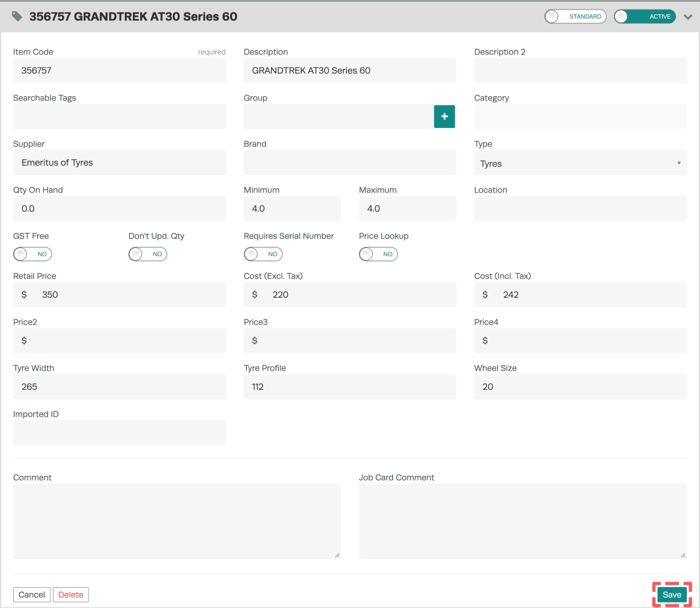
Task: Enable the Don't Upd. Qty toggle
Action: click(x=148, y=254)
